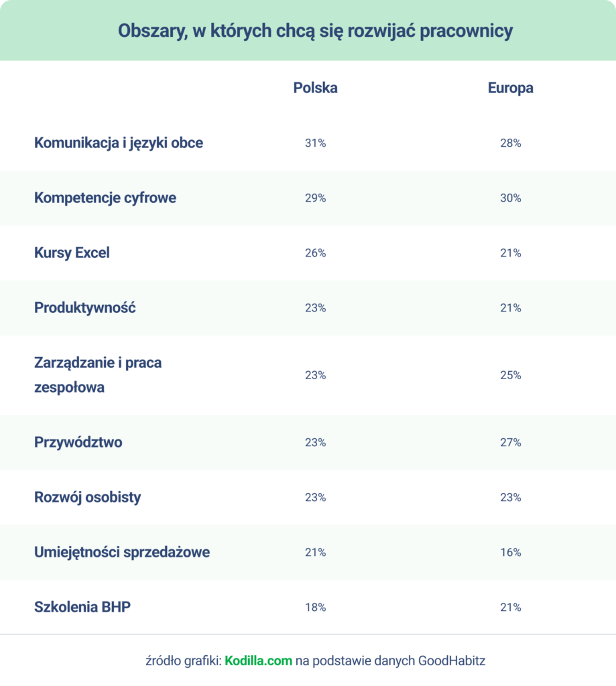Click the Umiejętności sprzedażowe row label
The image size is (616, 686).
point(122,552)
